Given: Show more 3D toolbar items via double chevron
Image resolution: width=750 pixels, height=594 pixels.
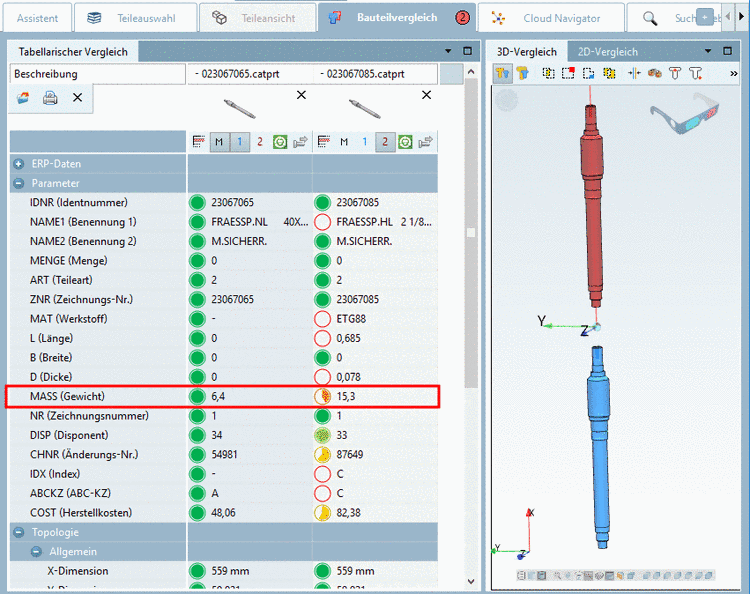Looking at the screenshot, I should coord(733,74).
